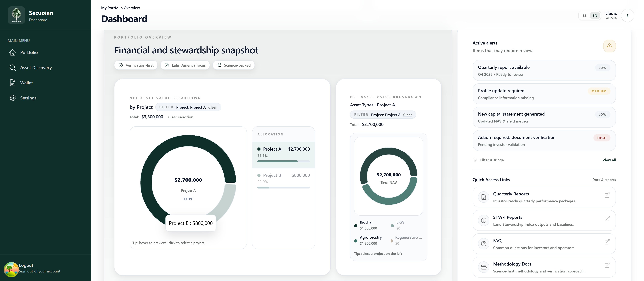Click the Logout profile thumbnail
The height and width of the screenshot is (281, 644).
pos(11,269)
